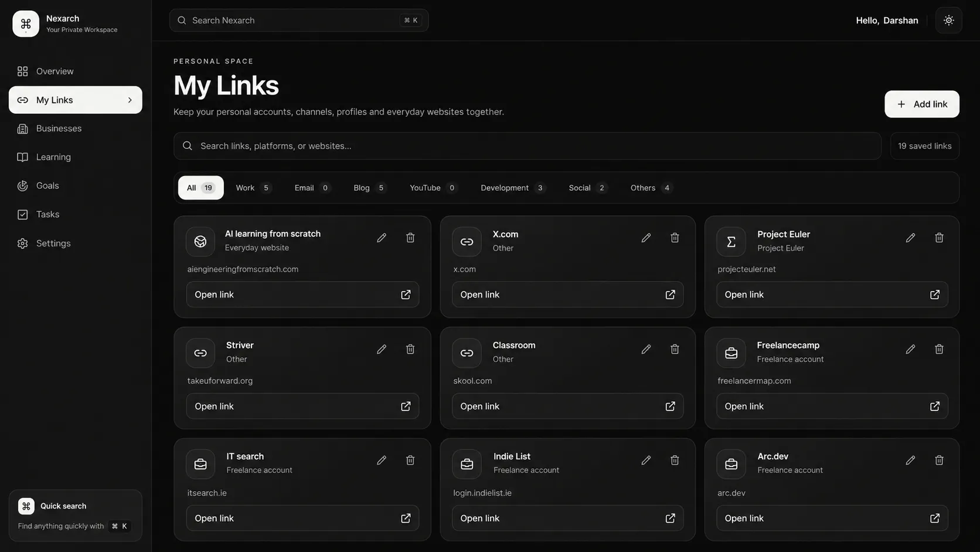Image resolution: width=980 pixels, height=552 pixels.
Task: Click the aiengineeringfromscratch.com URL text
Action: tap(243, 269)
